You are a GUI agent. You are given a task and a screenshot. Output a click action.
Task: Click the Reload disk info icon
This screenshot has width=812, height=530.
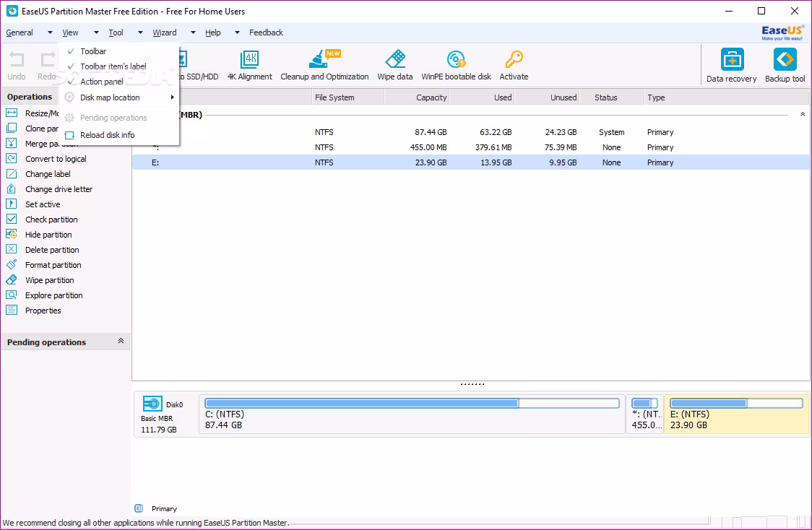[69, 135]
